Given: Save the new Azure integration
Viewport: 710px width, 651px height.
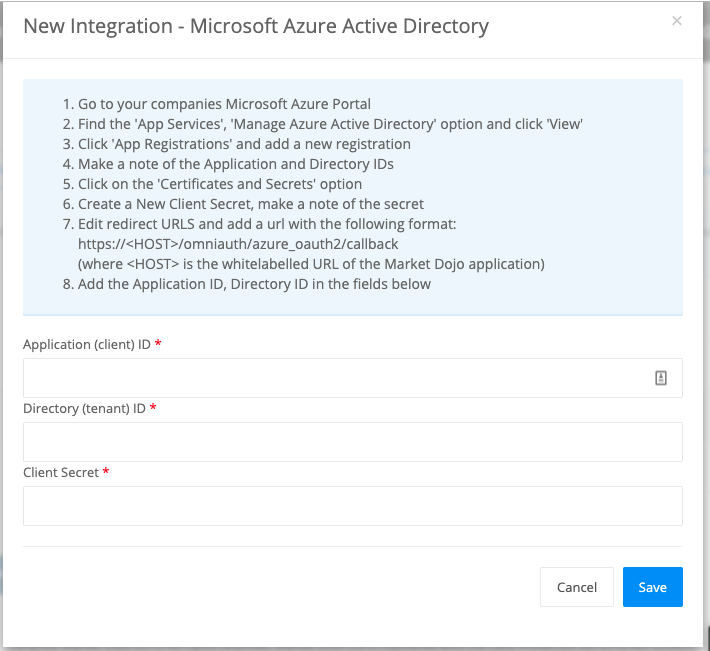Looking at the screenshot, I should (x=652, y=587).
